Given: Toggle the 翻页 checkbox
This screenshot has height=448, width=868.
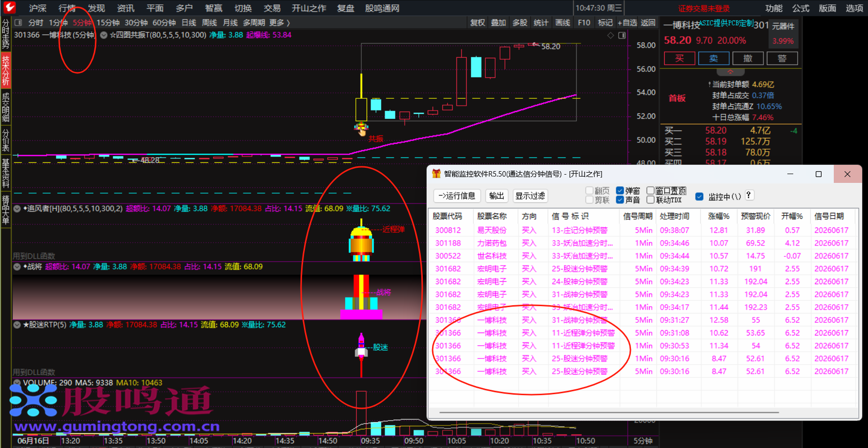Looking at the screenshot, I should pos(589,191).
